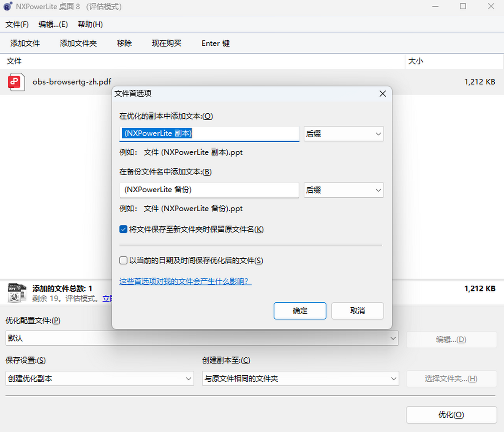The width and height of the screenshot is (504, 432).
Task: Open the 这些首选项对我的文件会产生什么影响 link
Action: [185, 281]
